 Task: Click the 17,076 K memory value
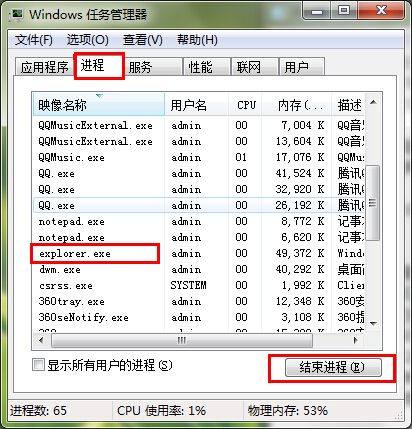300,157
